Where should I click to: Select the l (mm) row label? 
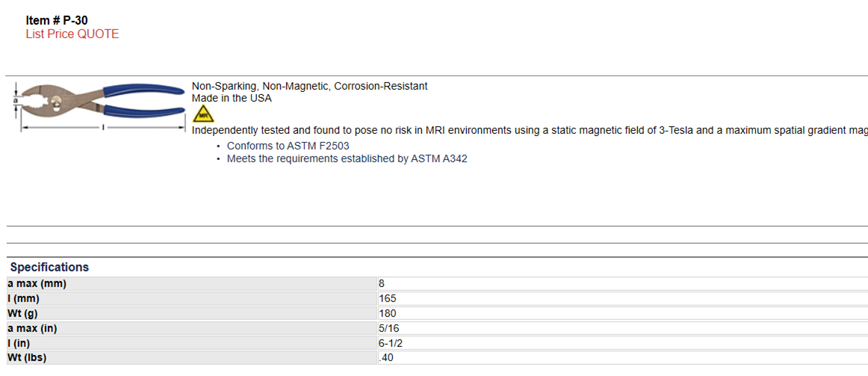(x=192, y=299)
